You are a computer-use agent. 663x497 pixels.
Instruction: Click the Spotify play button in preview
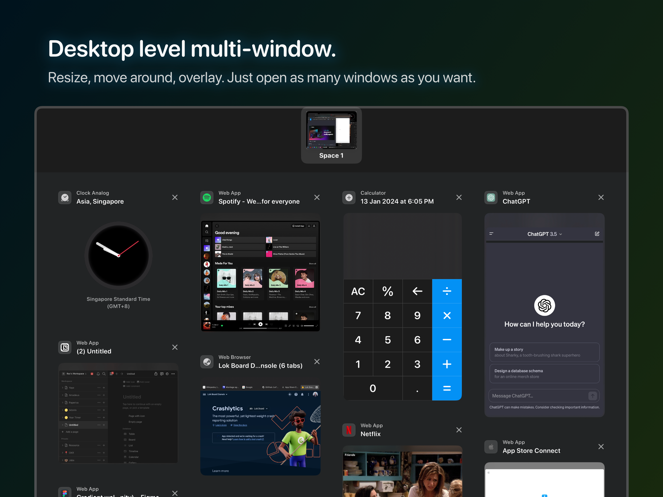(260, 324)
